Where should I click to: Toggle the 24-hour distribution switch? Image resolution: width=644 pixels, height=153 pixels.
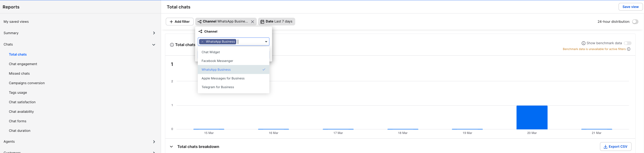coord(635,22)
